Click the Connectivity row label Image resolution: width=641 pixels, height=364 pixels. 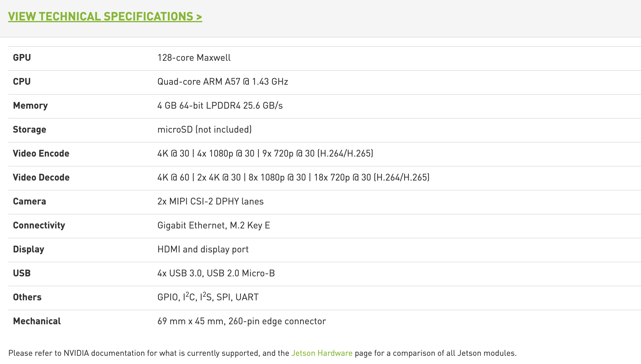pyautogui.click(x=39, y=225)
